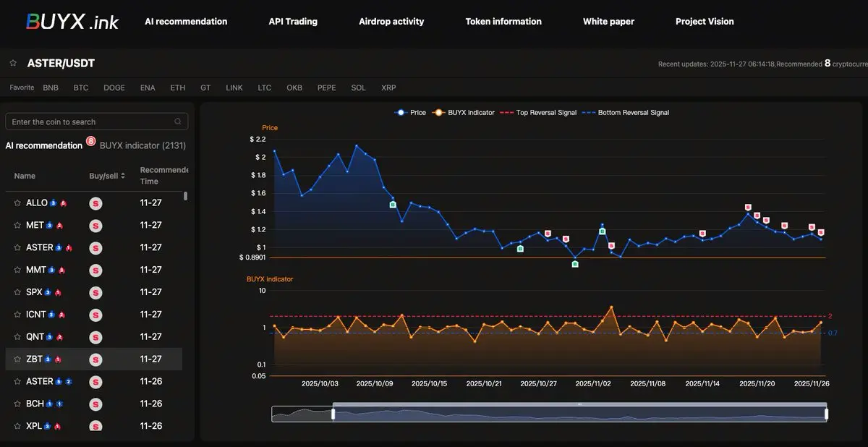Choose PEPE in the favorite coins row
This screenshot has width=868, height=447.
point(326,88)
